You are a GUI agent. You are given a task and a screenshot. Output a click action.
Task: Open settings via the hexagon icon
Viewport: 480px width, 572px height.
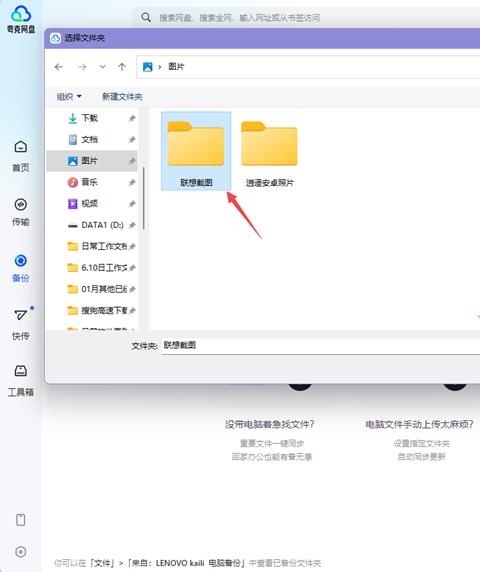point(21,552)
